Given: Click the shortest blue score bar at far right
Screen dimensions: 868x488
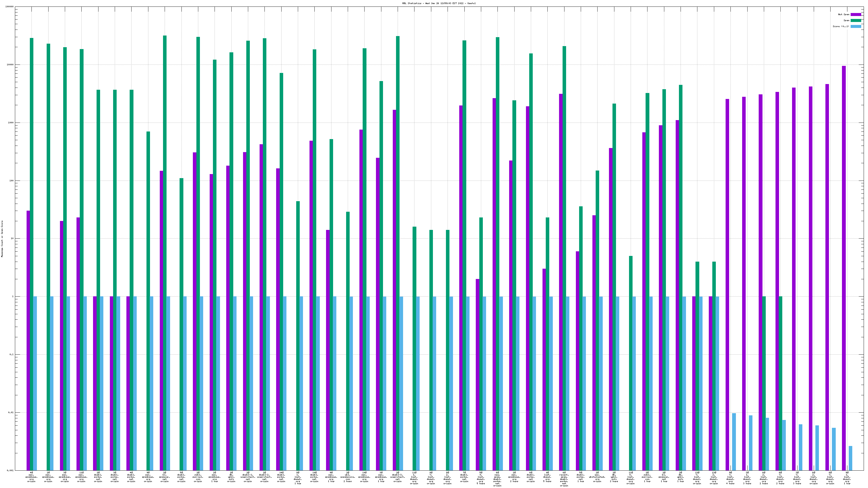Looking at the screenshot, I should (x=850, y=458).
